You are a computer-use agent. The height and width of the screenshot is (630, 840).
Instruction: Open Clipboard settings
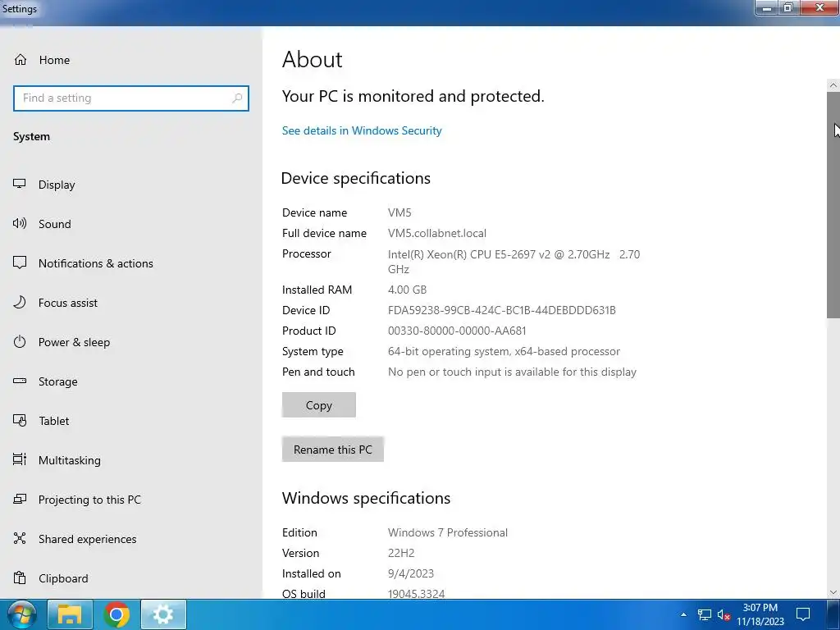(x=51, y=578)
